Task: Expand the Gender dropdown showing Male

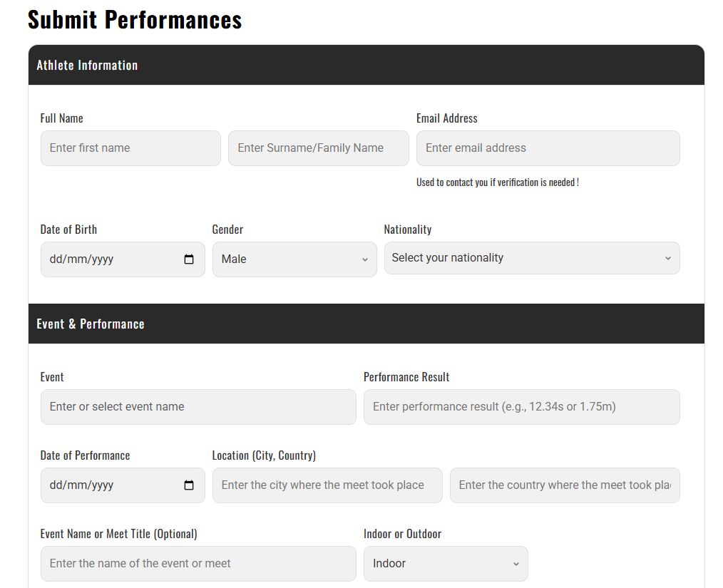Action: (x=294, y=259)
